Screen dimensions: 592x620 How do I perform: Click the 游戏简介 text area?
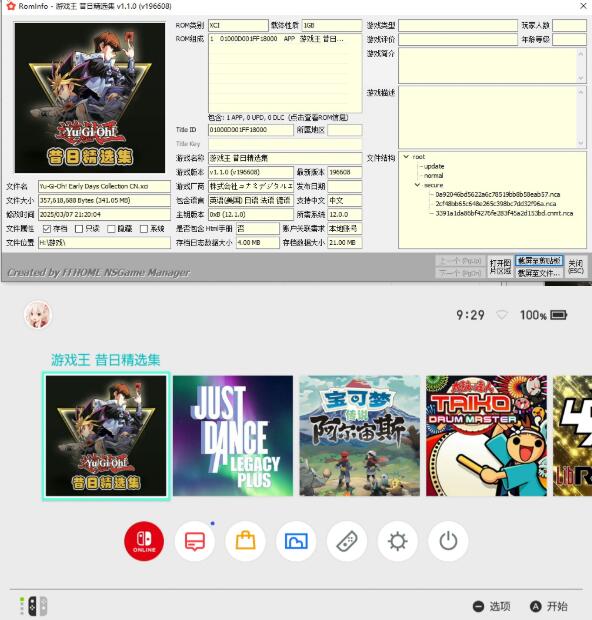coord(487,66)
